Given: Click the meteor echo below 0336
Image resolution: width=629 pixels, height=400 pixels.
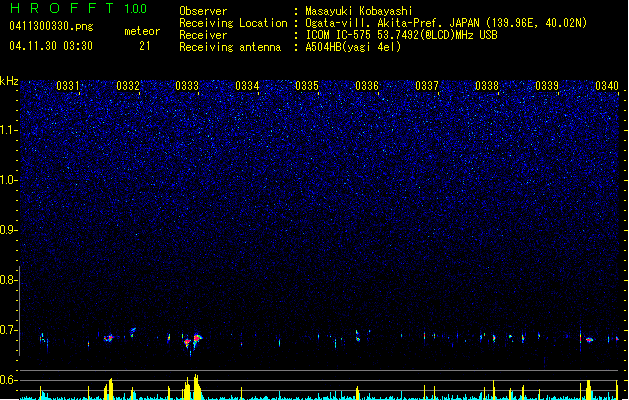Looking at the screenshot, I should 357,336.
